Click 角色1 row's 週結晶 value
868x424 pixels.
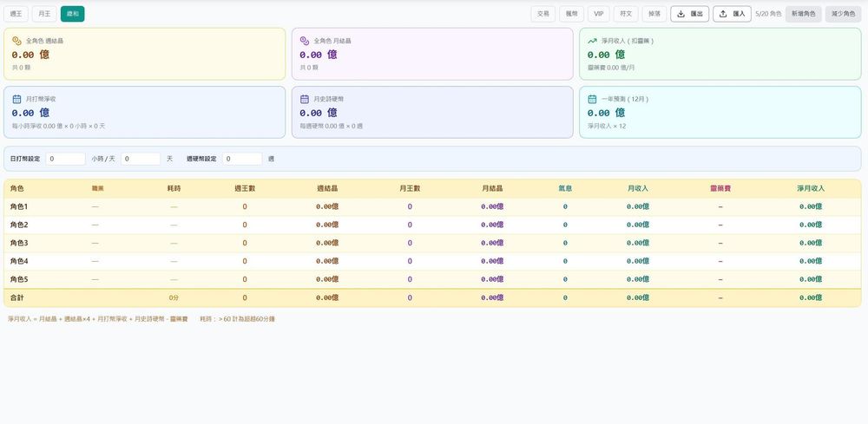[327, 206]
